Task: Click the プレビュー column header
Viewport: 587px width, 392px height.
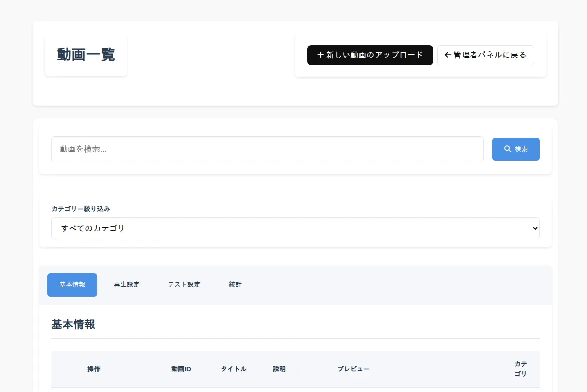Action: 353,369
